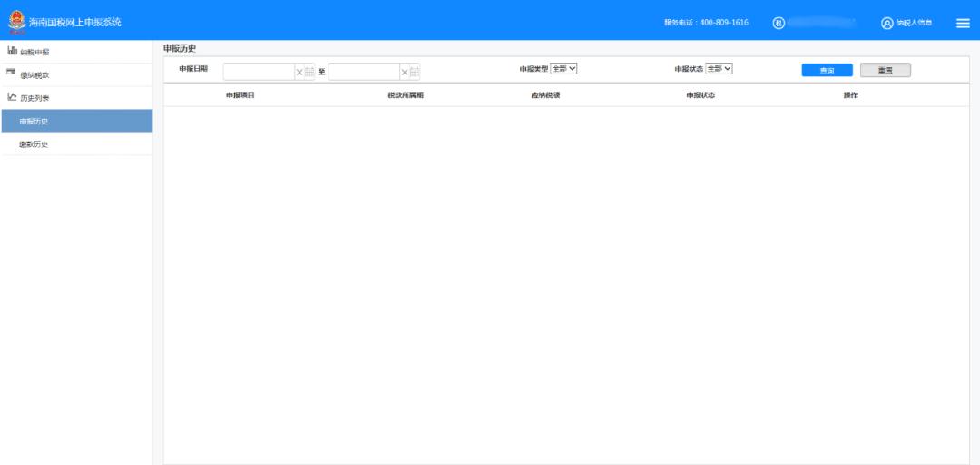Open the 申报状态 filter dropdown
The image size is (980, 465).
click(719, 69)
